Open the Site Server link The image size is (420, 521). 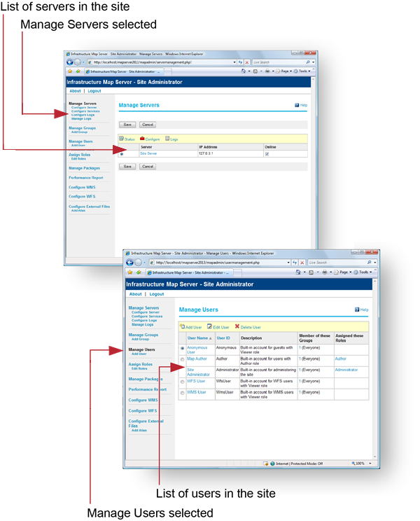coord(148,153)
